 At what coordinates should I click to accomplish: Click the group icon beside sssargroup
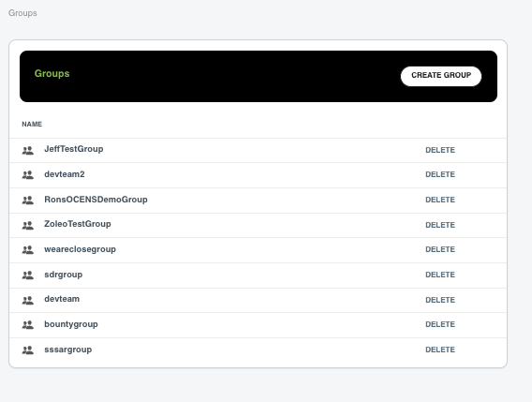click(x=28, y=350)
